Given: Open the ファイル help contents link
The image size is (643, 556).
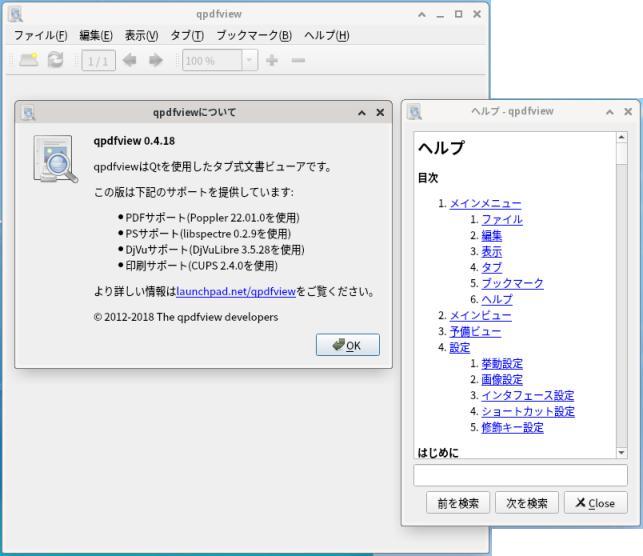Looking at the screenshot, I should pos(502,219).
